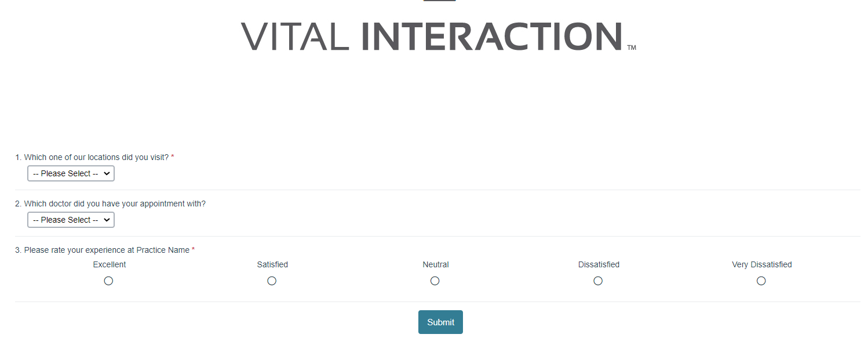The image size is (868, 345).
Task: Select the Neutral rating radio button
Action: click(x=435, y=281)
